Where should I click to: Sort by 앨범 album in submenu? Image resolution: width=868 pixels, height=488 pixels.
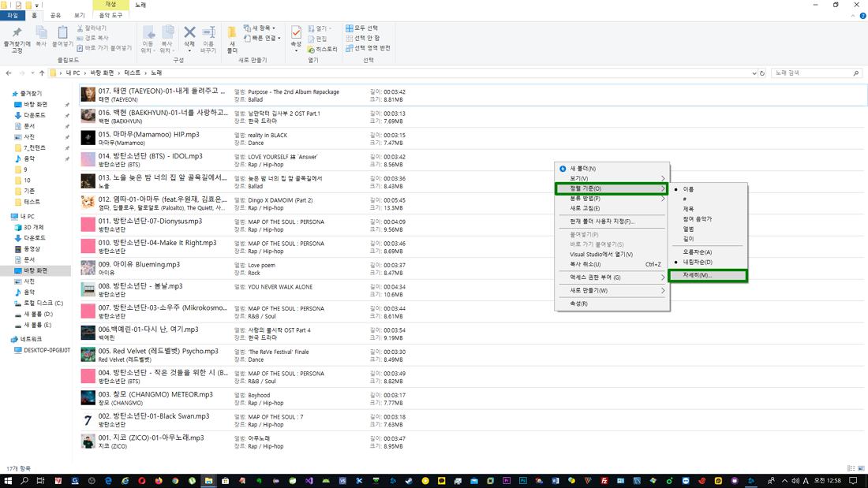708,229
